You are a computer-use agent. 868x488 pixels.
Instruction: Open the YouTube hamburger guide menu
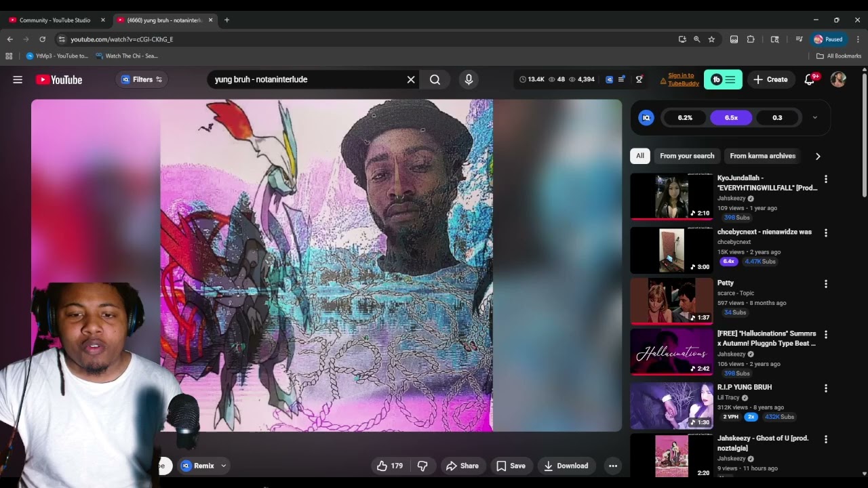[x=18, y=79]
